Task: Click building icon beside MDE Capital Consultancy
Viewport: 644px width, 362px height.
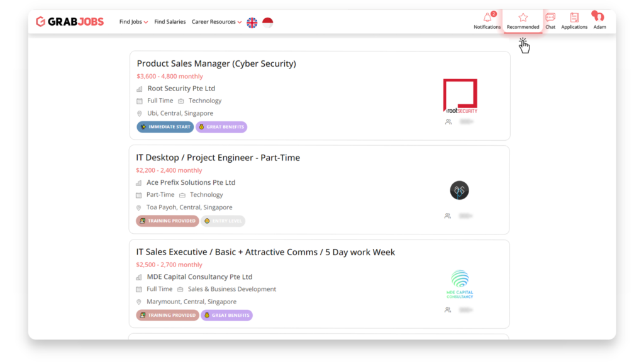Action: coord(139,277)
